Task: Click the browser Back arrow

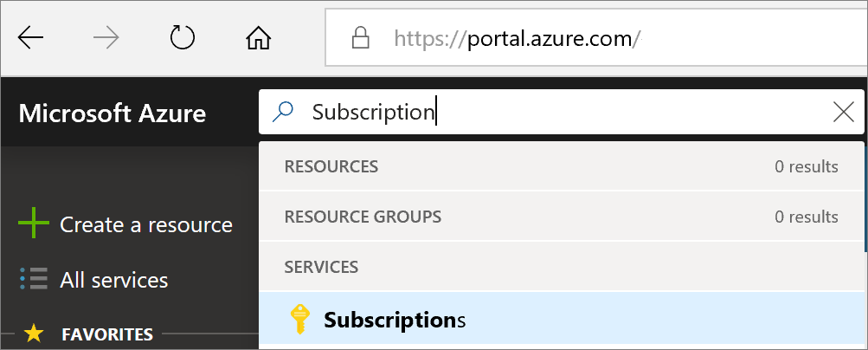Action: pyautogui.click(x=30, y=39)
